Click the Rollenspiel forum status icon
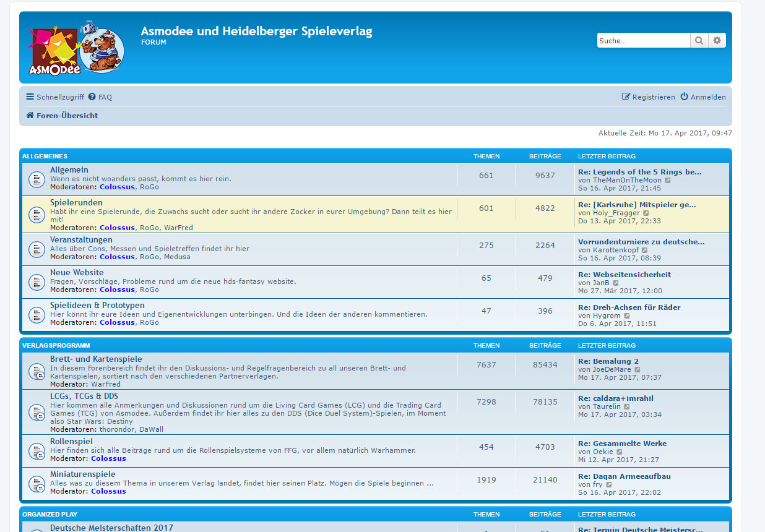765x532 pixels. point(36,451)
